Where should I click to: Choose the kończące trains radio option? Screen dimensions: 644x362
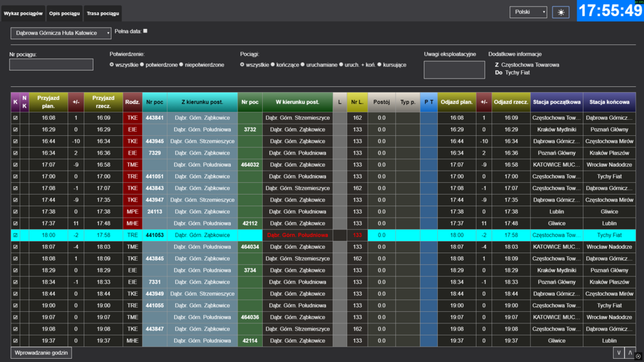[x=273, y=65]
